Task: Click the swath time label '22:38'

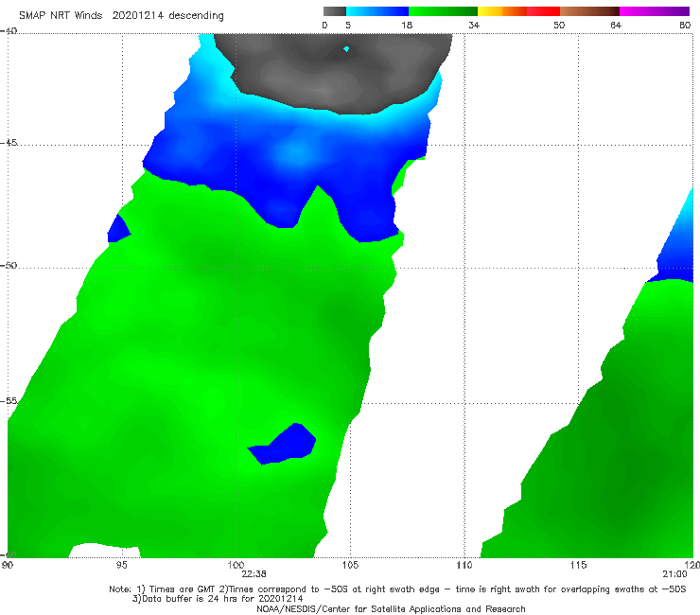Action: tap(254, 574)
